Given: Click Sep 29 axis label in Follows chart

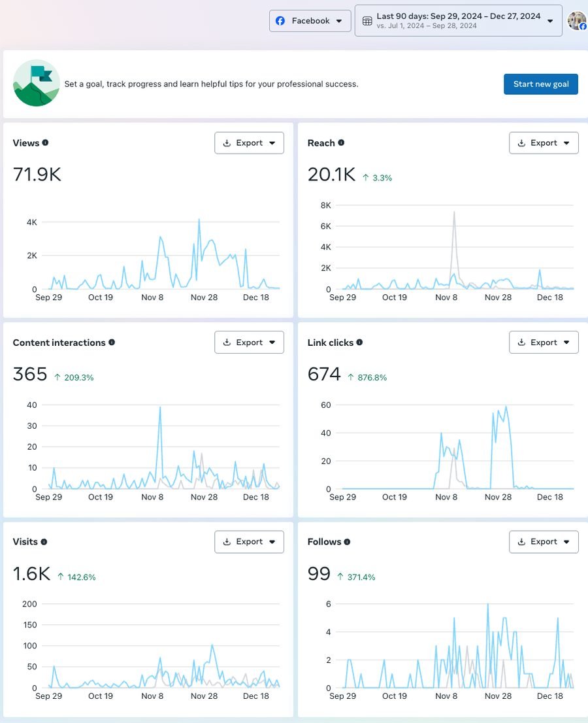Looking at the screenshot, I should coord(342,696).
